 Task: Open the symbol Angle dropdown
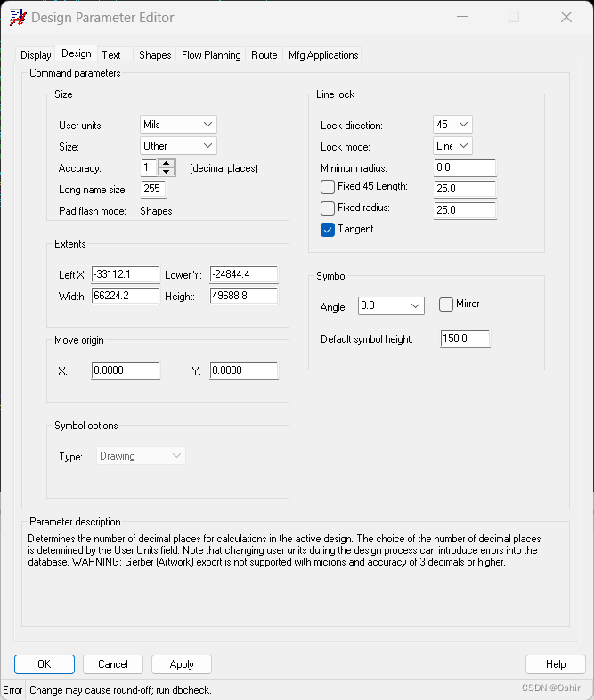pos(391,306)
